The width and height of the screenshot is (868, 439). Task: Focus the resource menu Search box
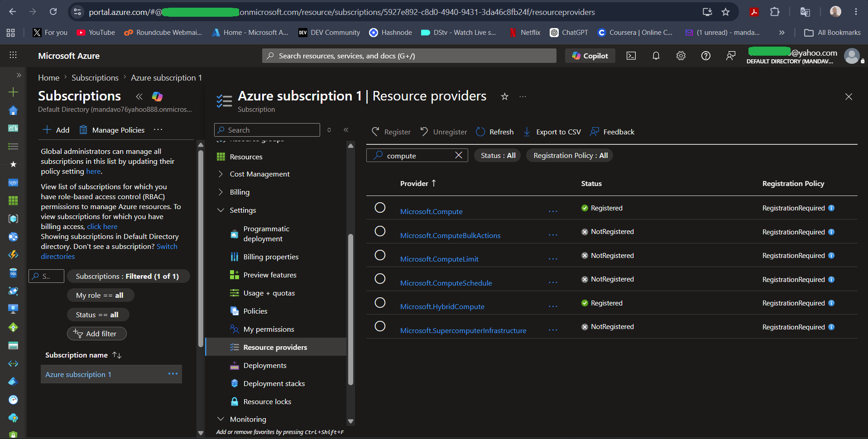pyautogui.click(x=267, y=130)
